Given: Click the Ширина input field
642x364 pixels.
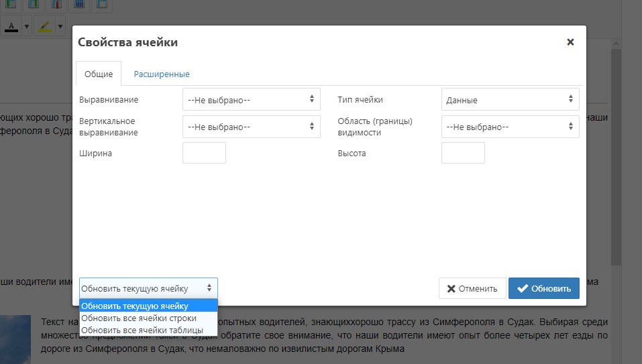Looking at the screenshot, I should tap(205, 153).
